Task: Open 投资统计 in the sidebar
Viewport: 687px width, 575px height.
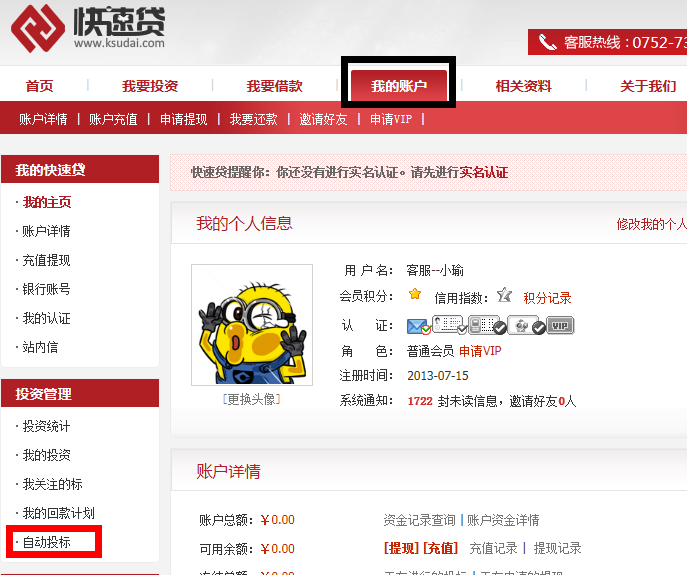Action: [46, 426]
